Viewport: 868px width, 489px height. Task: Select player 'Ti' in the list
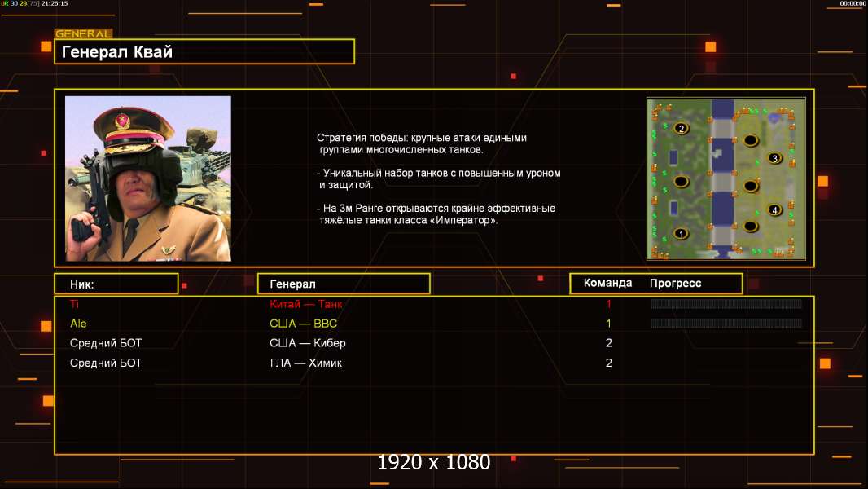point(75,304)
